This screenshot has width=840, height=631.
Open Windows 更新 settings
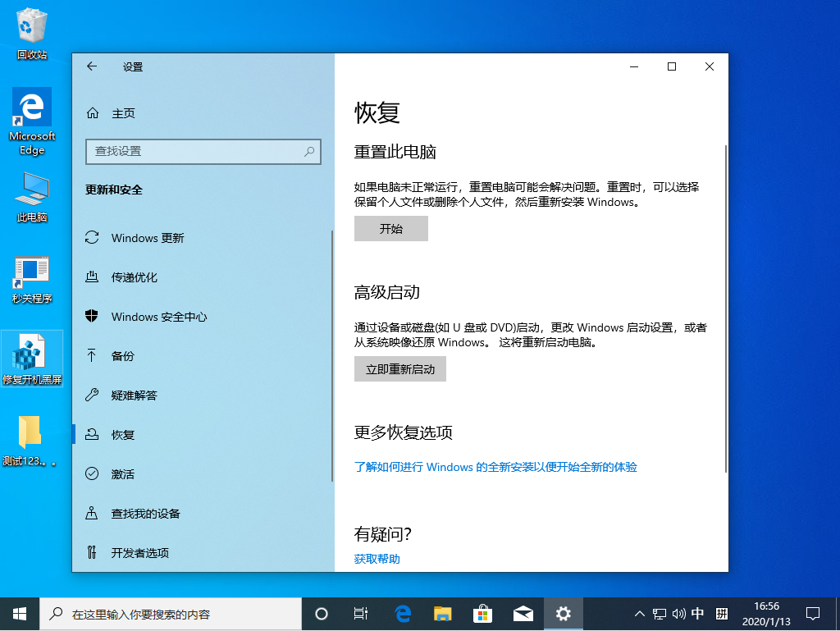tap(148, 238)
